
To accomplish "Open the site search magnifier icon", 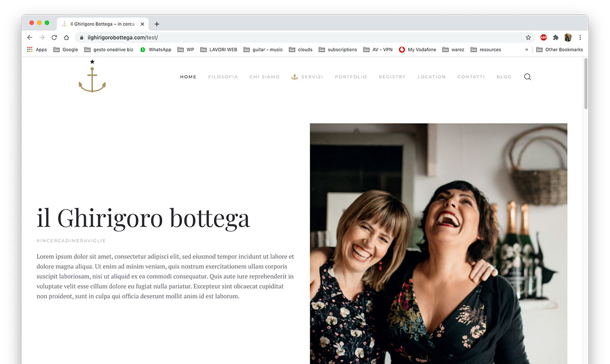I will point(527,77).
